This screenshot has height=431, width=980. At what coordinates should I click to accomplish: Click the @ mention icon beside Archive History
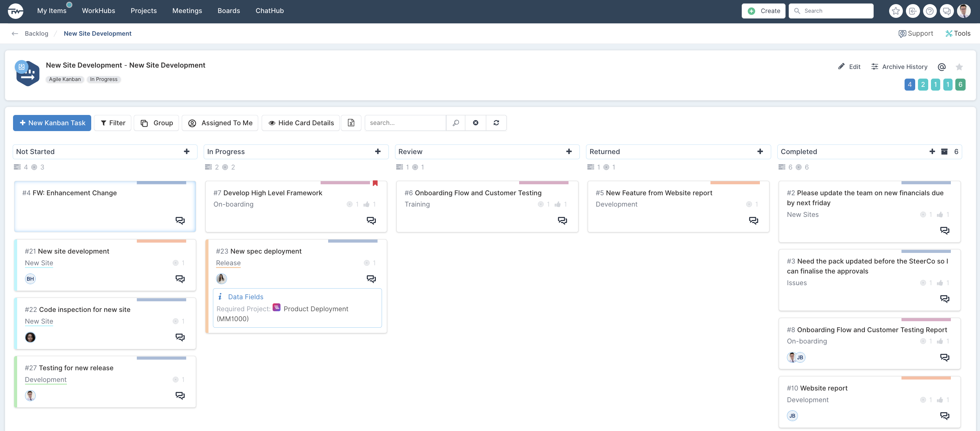tap(942, 67)
